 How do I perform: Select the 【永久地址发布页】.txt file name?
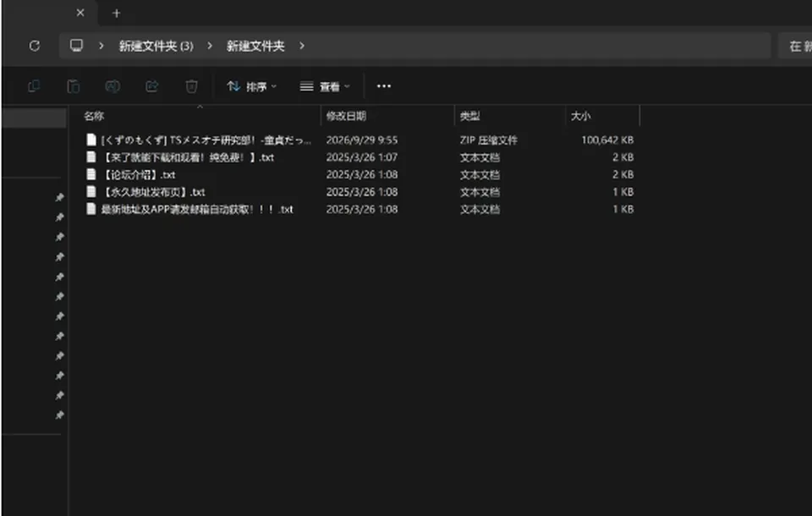pos(153,192)
